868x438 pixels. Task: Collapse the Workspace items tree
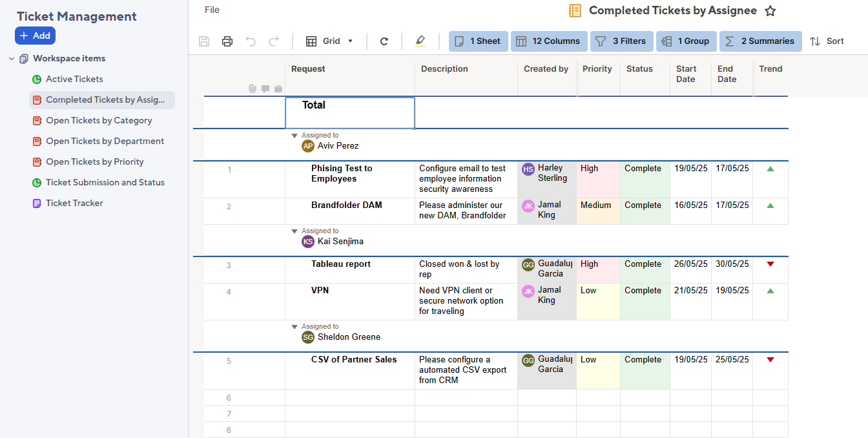coord(12,59)
